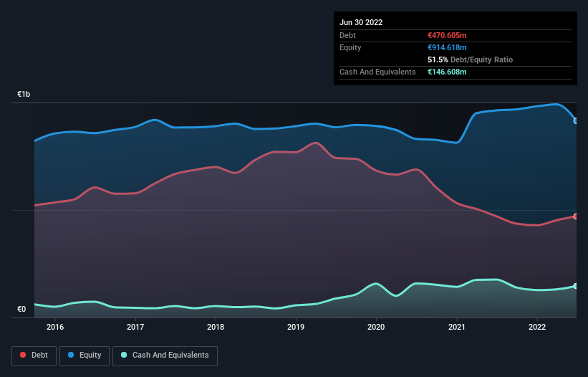The height and width of the screenshot is (377, 588).
Task: Click the €0 y-axis label
Action: pyautogui.click(x=21, y=309)
